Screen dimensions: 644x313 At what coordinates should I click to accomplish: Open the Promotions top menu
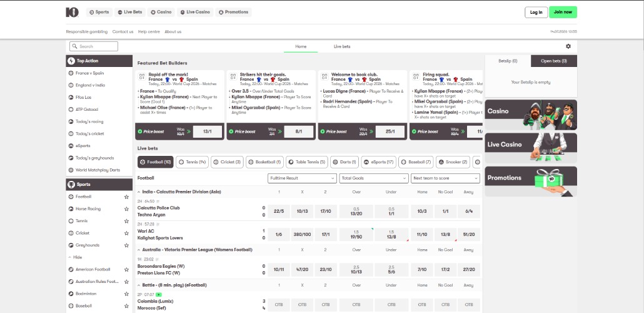click(x=233, y=13)
